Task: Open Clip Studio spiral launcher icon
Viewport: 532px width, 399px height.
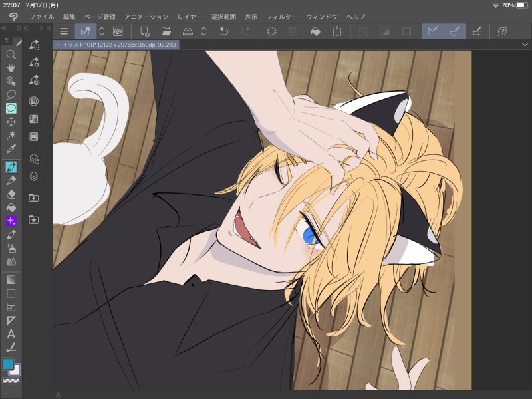Action: click(x=118, y=31)
